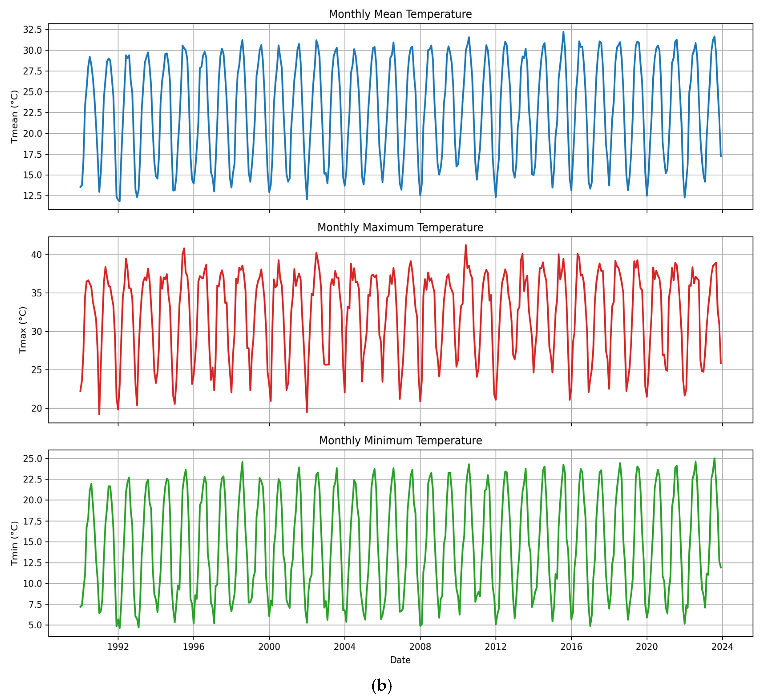Viewport: 760px width, 700px height.
Task: Click the Monthly Mean Temperature title
Action: [x=400, y=14]
